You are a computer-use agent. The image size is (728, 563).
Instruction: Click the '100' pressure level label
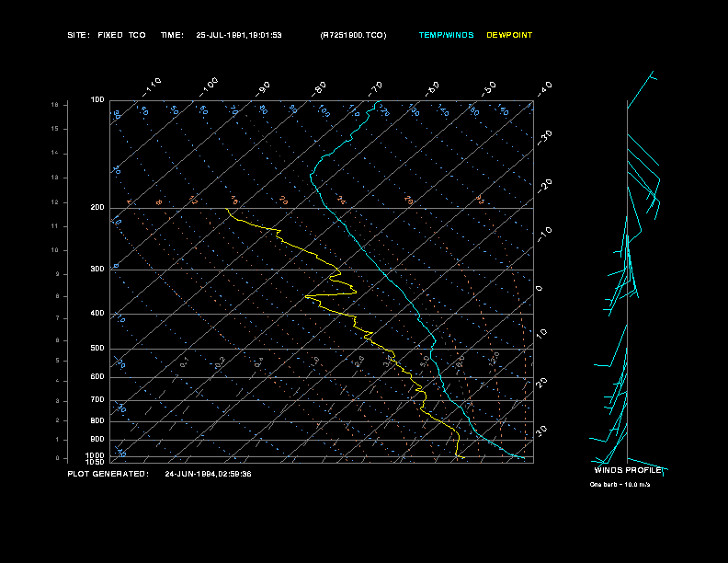click(97, 100)
